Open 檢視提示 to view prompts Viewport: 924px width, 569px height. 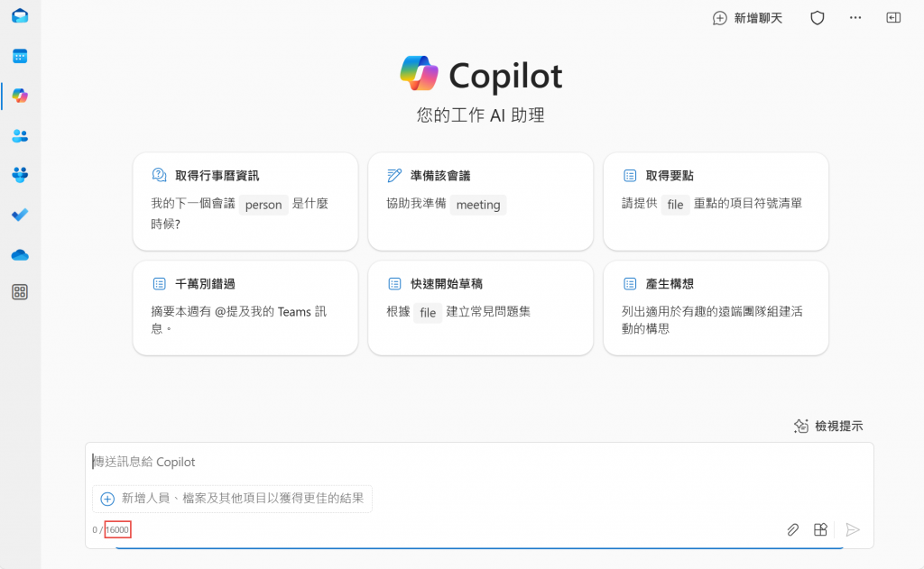pos(828,426)
